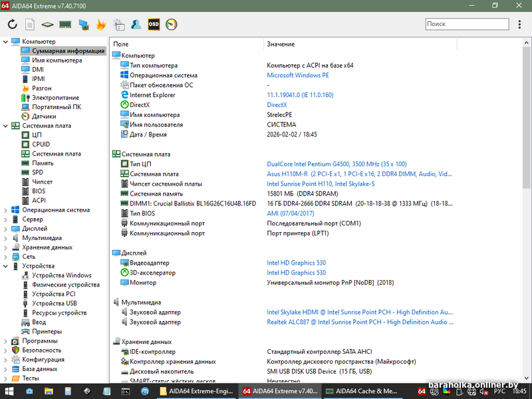Click the Realtek ALC887 audio adapter link
532x399 pixels.
[359, 323]
